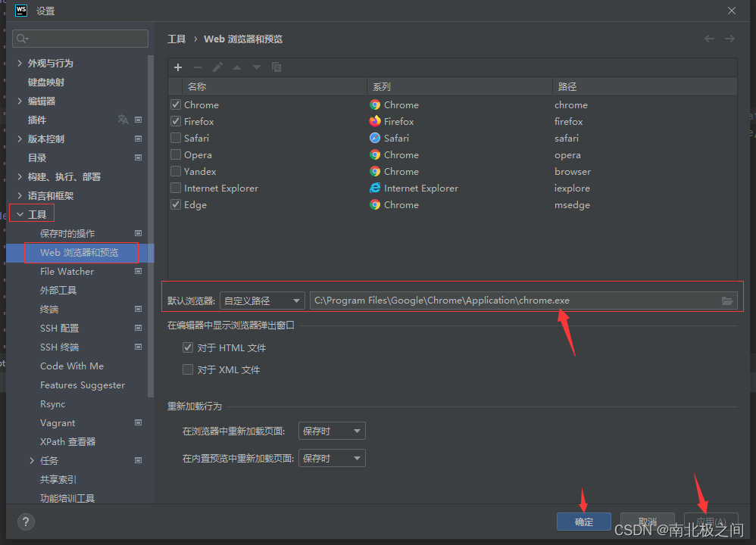Open 在内置预览中重新加载页面 dropdown
Image resolution: width=756 pixels, height=545 pixels.
click(x=332, y=458)
